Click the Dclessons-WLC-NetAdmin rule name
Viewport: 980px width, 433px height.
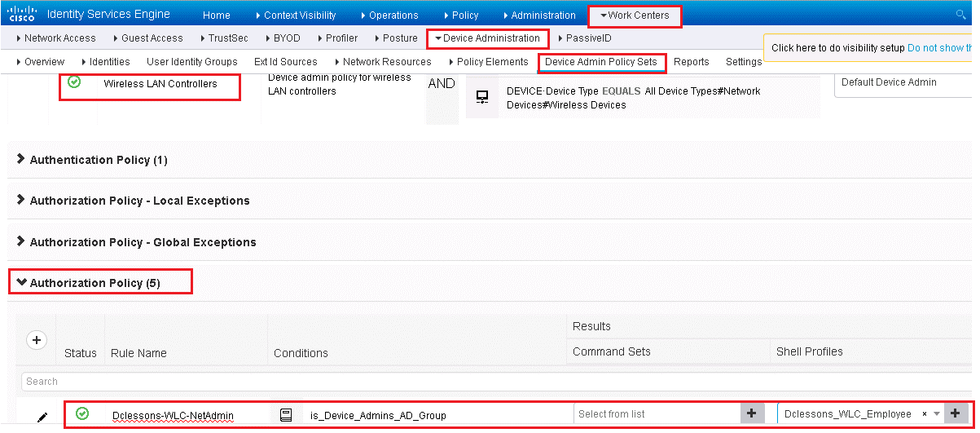point(173,416)
